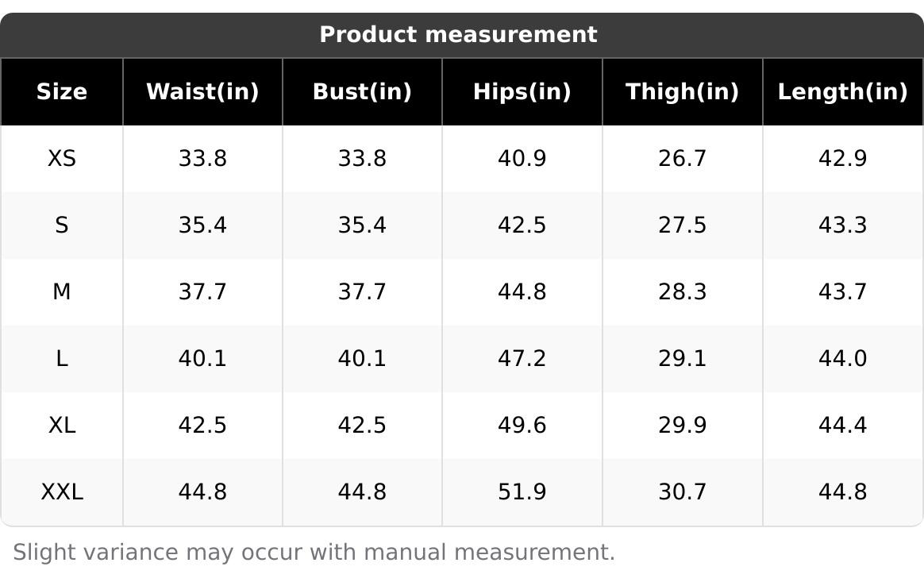This screenshot has height=578, width=924.
Task: Click the XS hips value 40.9
Action: click(522, 159)
